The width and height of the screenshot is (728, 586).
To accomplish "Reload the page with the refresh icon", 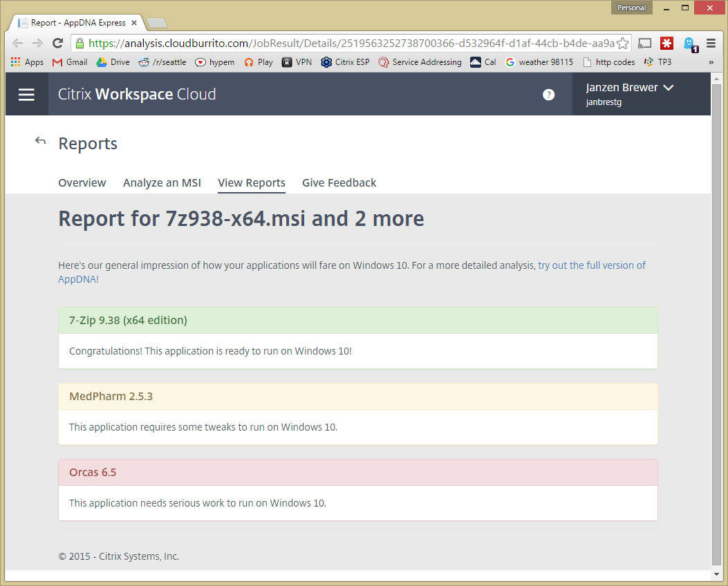I will click(x=57, y=44).
